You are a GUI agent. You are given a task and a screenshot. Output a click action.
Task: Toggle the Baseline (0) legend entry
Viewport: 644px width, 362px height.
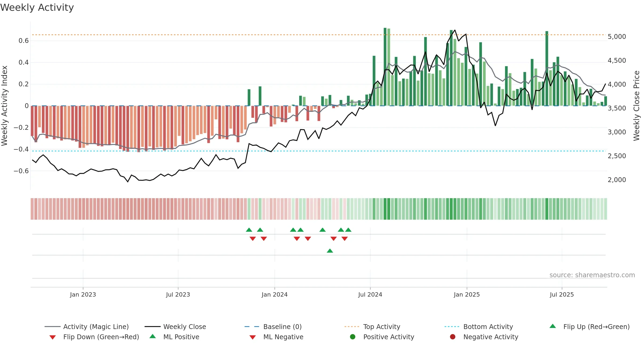point(273,327)
